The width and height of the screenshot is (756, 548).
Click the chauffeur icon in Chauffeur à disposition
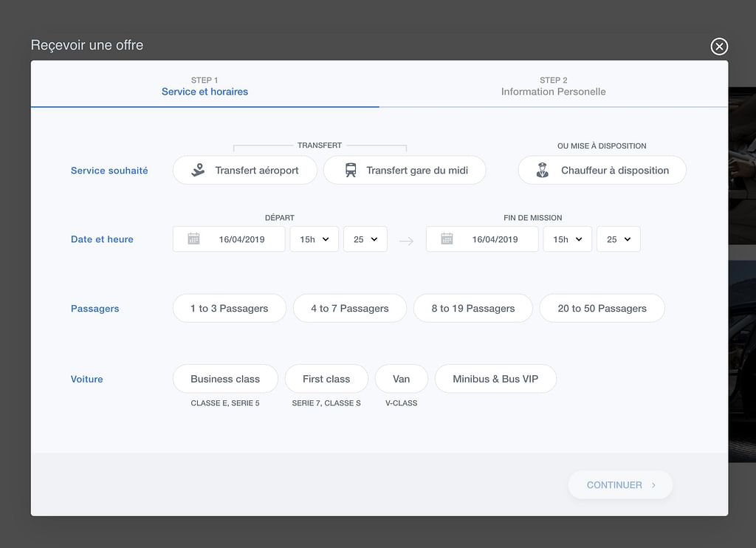pos(543,170)
